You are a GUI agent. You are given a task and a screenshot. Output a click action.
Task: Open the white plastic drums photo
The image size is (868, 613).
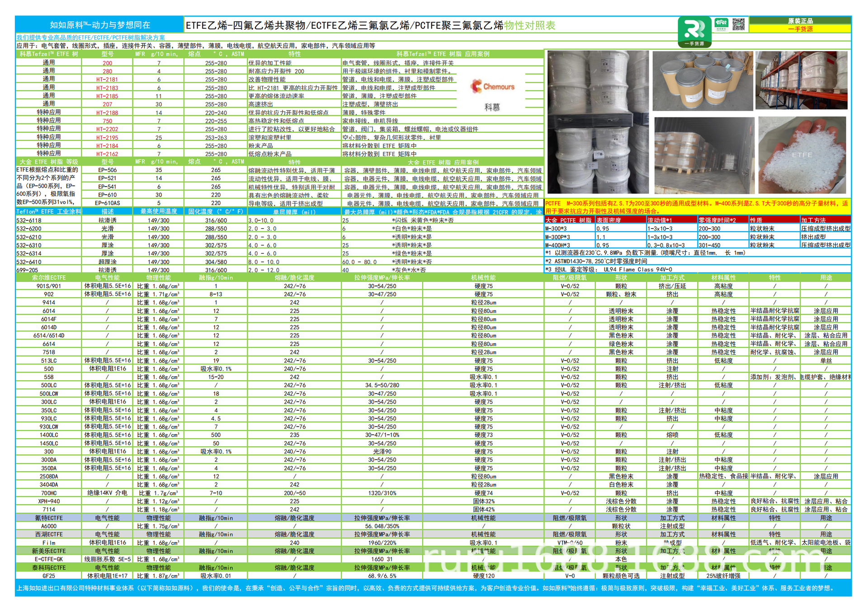tap(598, 122)
